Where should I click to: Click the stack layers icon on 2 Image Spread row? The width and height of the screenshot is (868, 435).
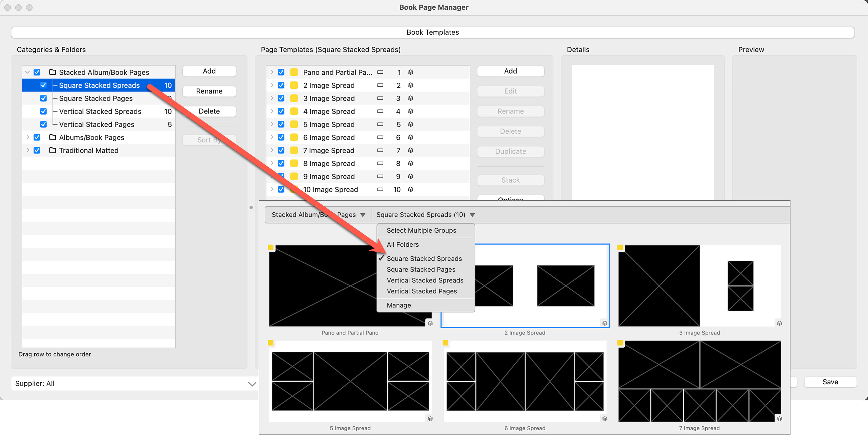[410, 85]
